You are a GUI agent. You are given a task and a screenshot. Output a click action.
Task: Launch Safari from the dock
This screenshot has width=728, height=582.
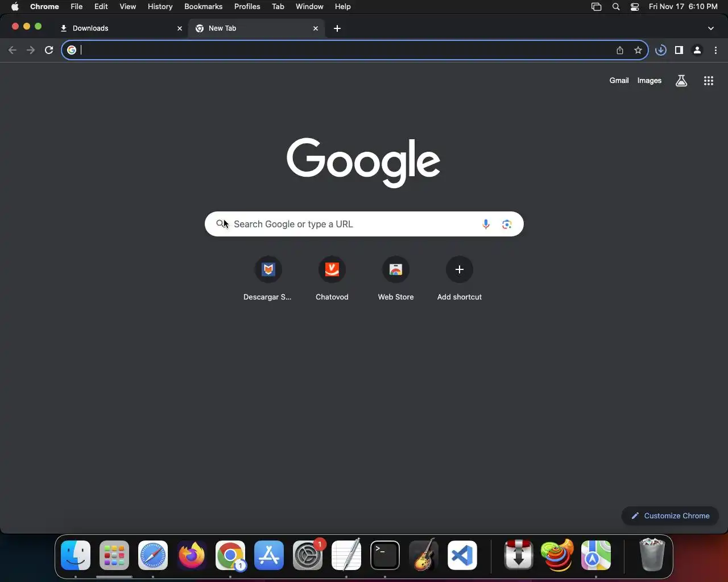(x=153, y=555)
